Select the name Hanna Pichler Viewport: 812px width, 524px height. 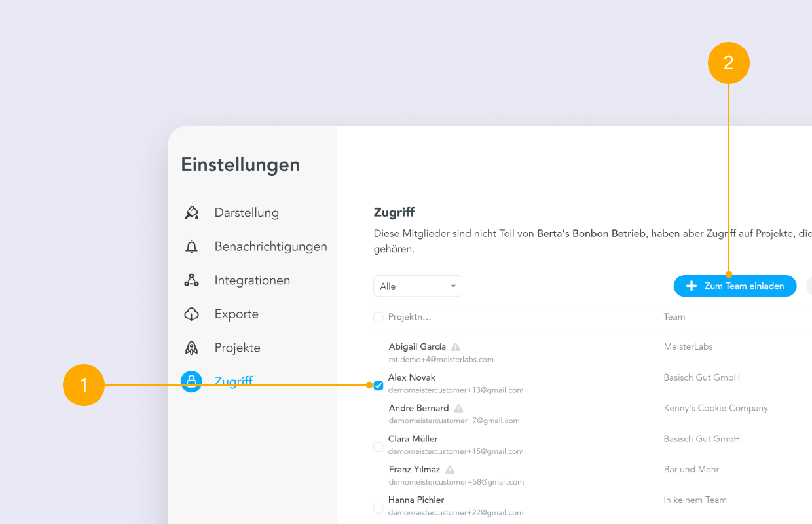(x=416, y=500)
